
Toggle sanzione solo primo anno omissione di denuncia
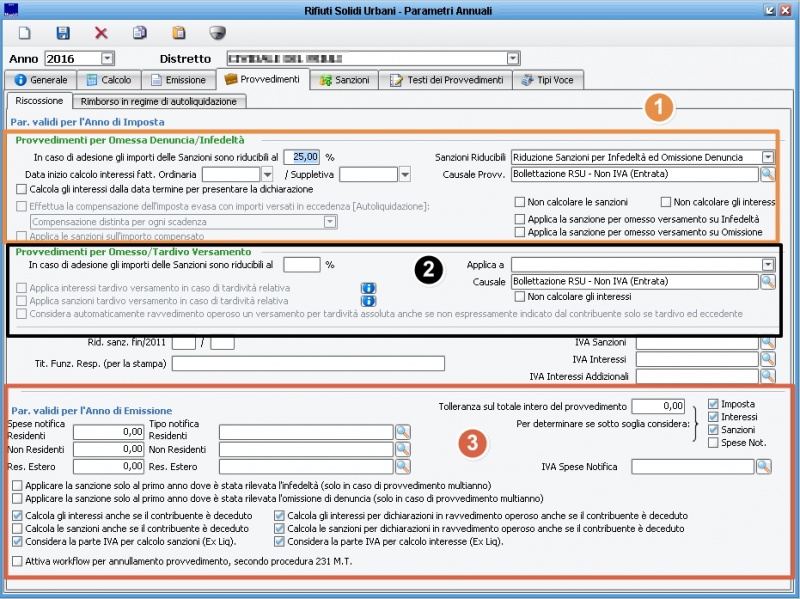pos(17,498)
